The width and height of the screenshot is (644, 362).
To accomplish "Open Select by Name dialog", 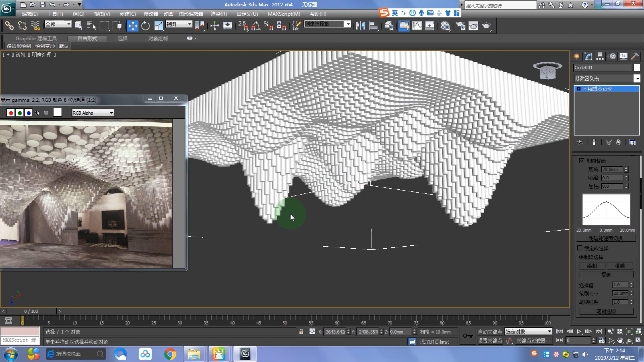I will (91, 25).
